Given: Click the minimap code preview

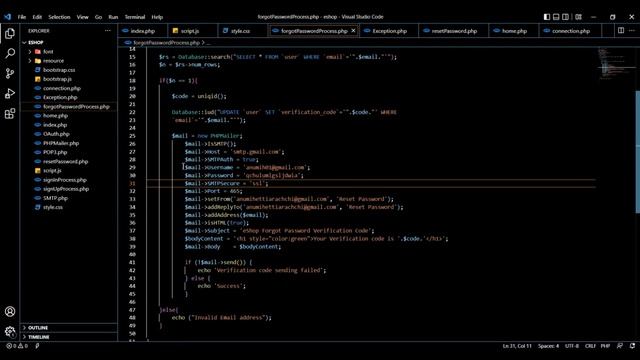Looking at the screenshot, I should [616, 64].
